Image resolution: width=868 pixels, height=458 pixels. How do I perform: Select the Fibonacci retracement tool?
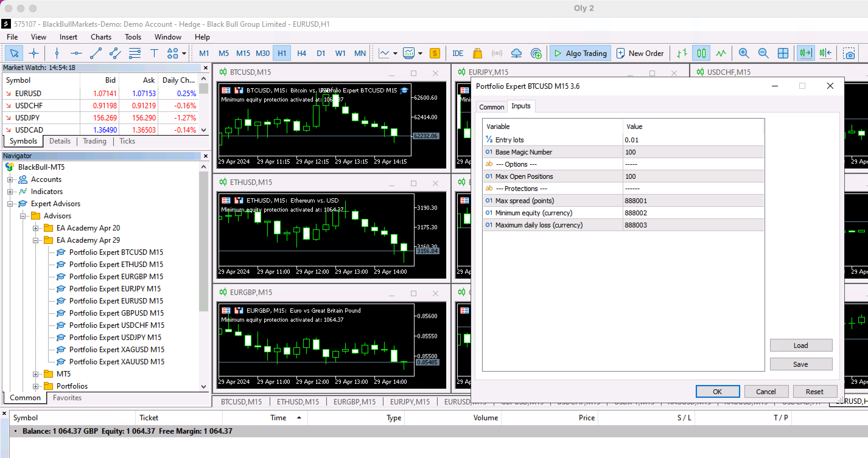pyautogui.click(x=135, y=53)
